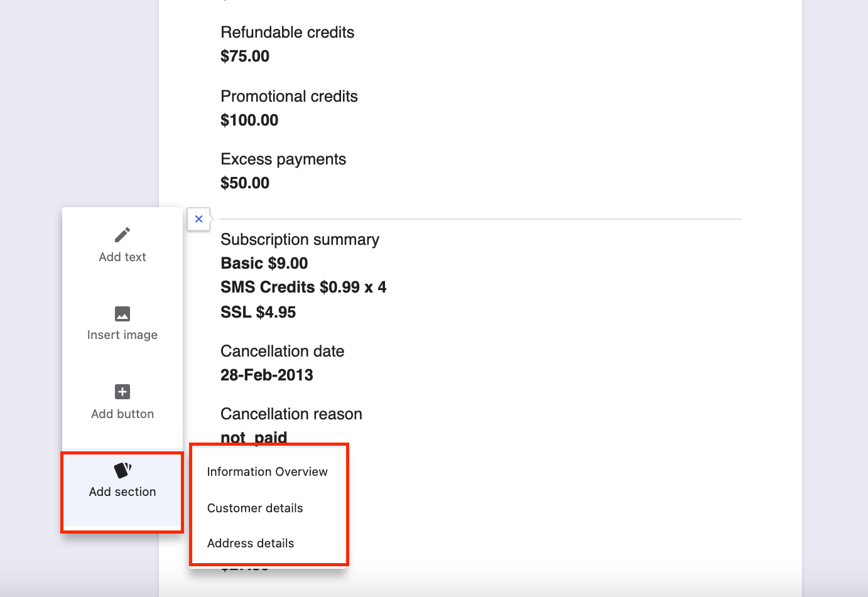
Task: Click the $100.00 promotional value
Action: pyautogui.click(x=249, y=121)
